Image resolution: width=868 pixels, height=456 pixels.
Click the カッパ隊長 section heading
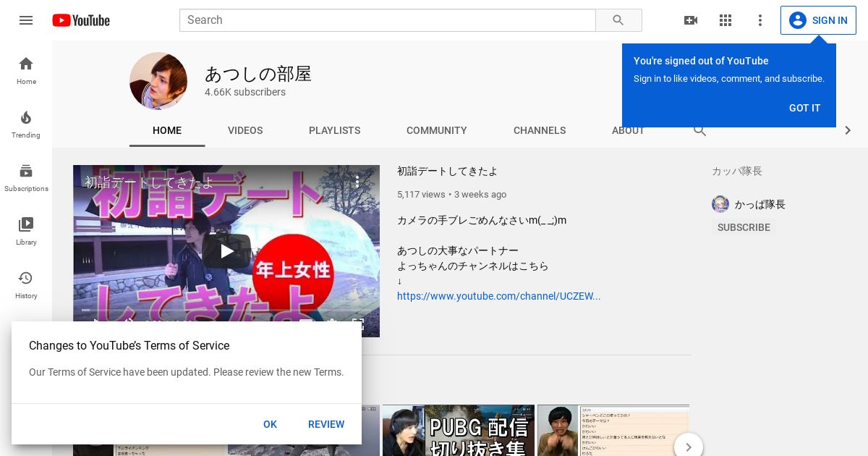tap(737, 172)
